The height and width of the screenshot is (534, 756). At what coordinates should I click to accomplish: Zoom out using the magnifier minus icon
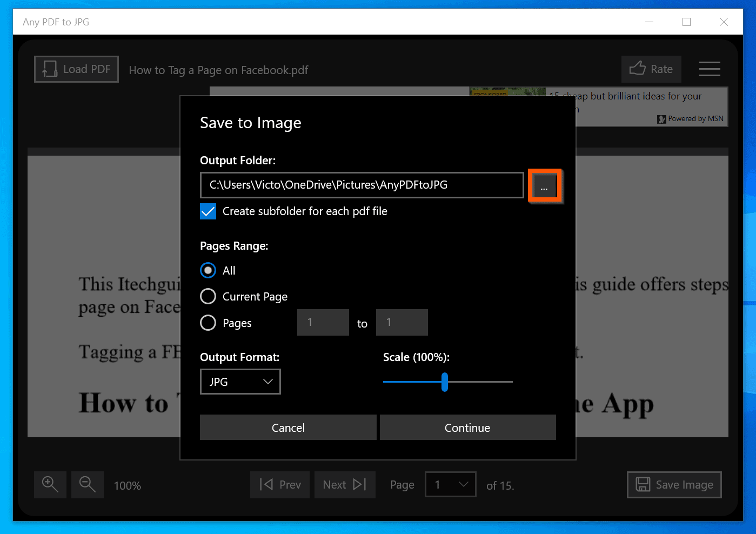(x=87, y=484)
